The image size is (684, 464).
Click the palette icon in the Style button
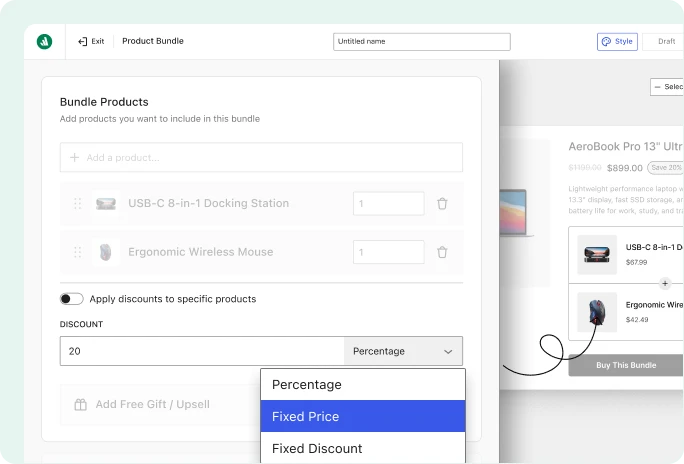[606, 41]
